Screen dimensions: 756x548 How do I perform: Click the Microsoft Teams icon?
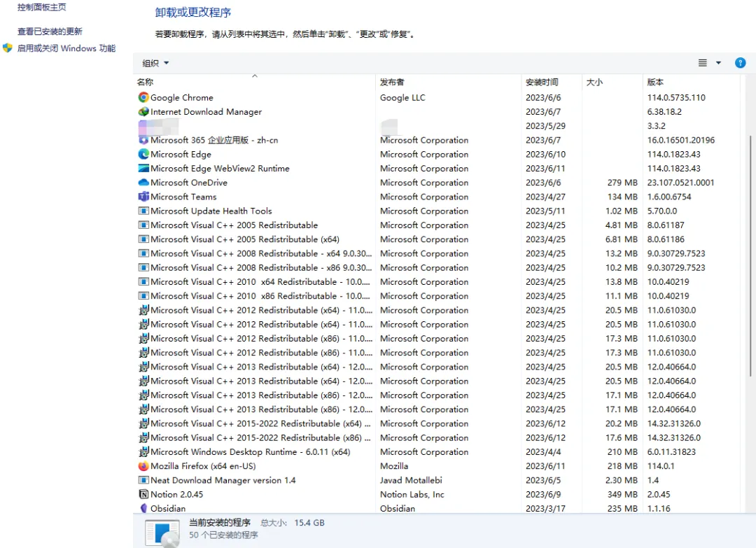143,197
